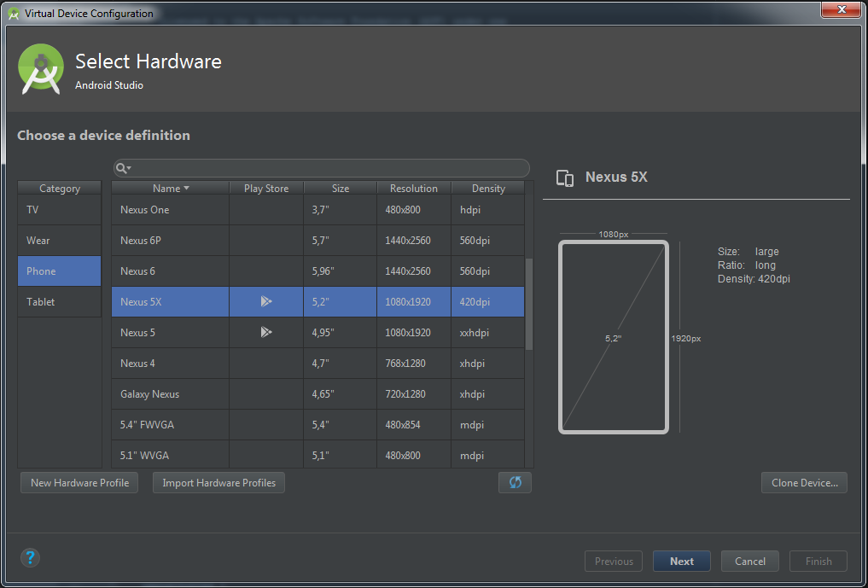Click the device icon beside Nexus 5X title
Image resolution: width=868 pixels, height=588 pixels.
pos(565,178)
